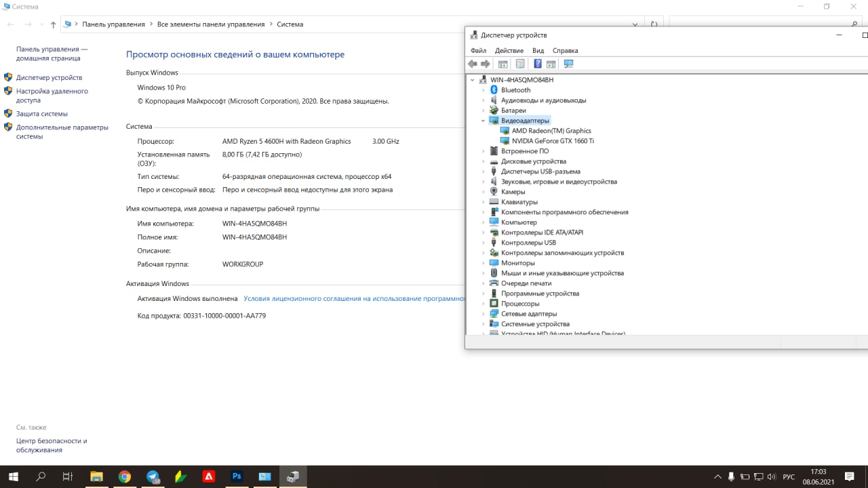
Task: Open the Справка menu
Action: (566, 50)
